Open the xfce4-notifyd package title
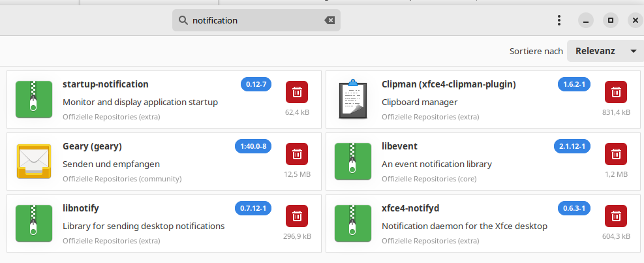Screen dimensions: 644x263 click(410, 208)
